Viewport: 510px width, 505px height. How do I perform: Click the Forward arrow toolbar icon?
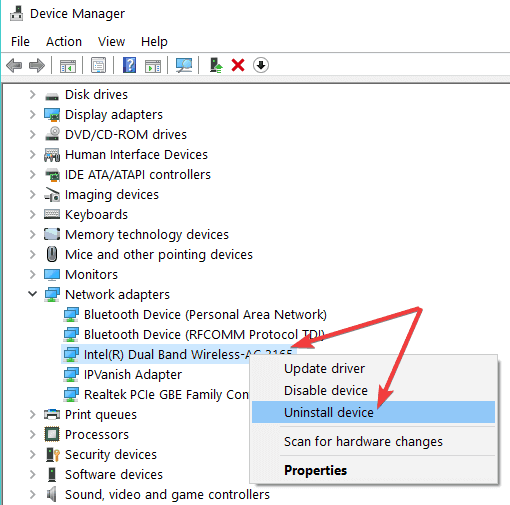tap(37, 65)
